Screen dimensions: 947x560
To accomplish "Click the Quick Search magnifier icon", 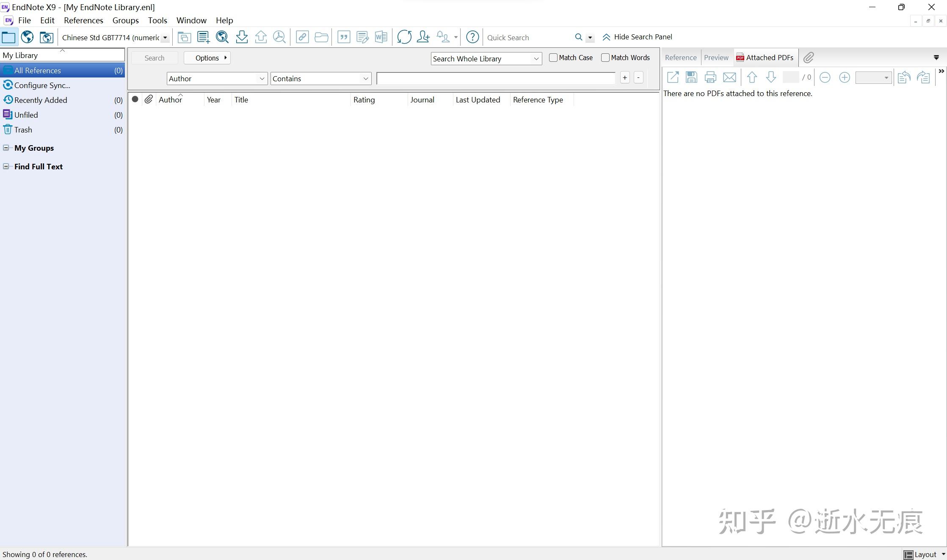I will pyautogui.click(x=579, y=37).
